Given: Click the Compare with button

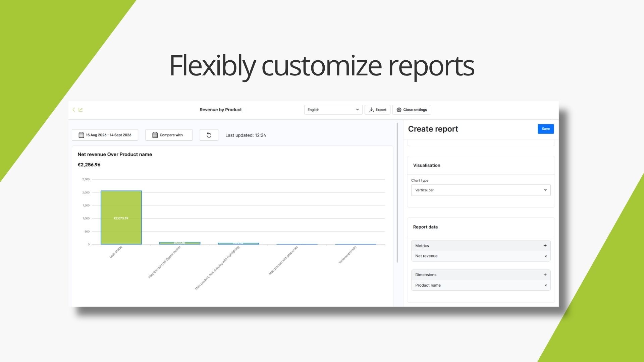Looking at the screenshot, I should pyautogui.click(x=169, y=135).
